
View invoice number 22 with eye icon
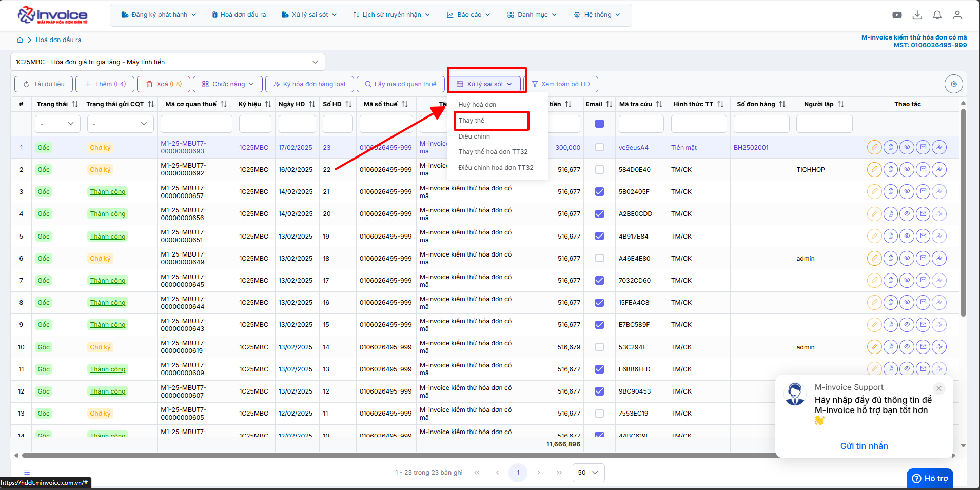point(907,169)
